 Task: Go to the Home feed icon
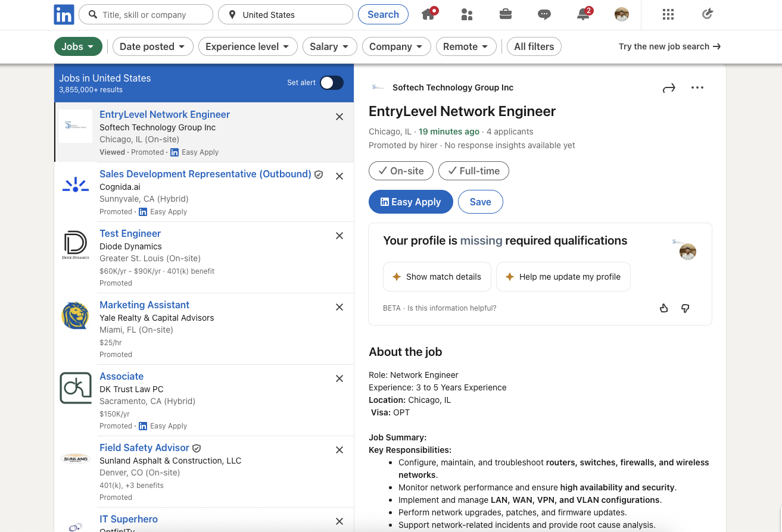coord(428,14)
